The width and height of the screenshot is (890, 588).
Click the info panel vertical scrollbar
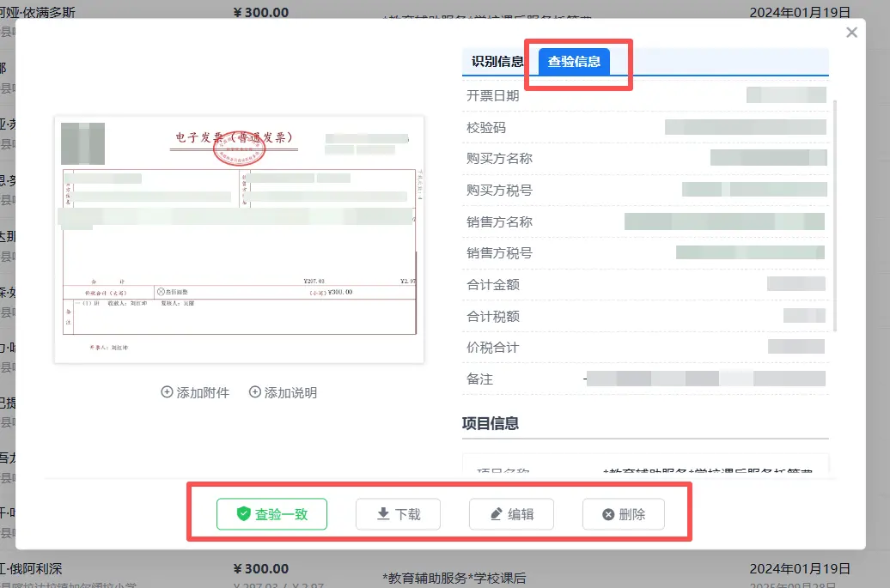(834, 215)
